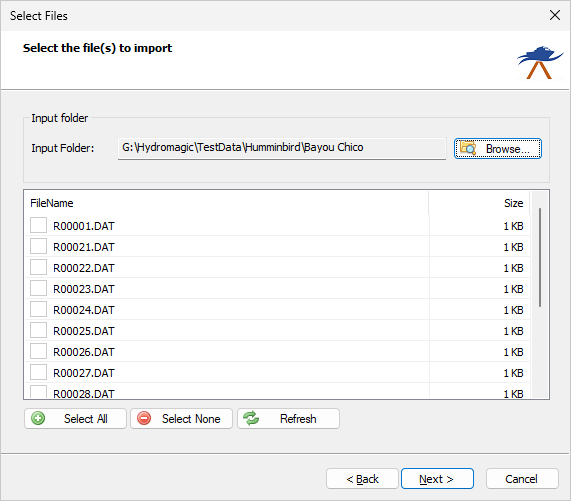Screen dimensions: 571x501
Task: Go to next wizard step
Action: pos(437,479)
